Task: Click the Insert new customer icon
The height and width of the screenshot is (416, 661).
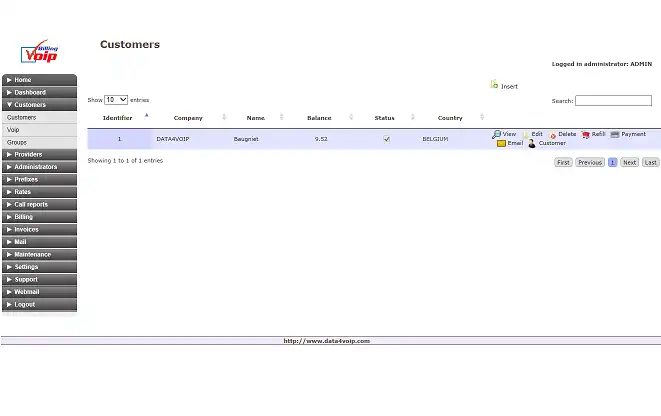Action: click(x=494, y=84)
